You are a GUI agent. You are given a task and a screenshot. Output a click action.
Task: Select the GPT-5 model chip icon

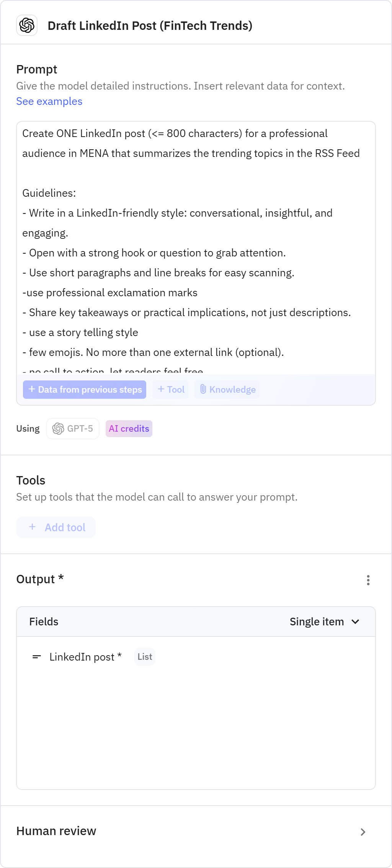(58, 429)
